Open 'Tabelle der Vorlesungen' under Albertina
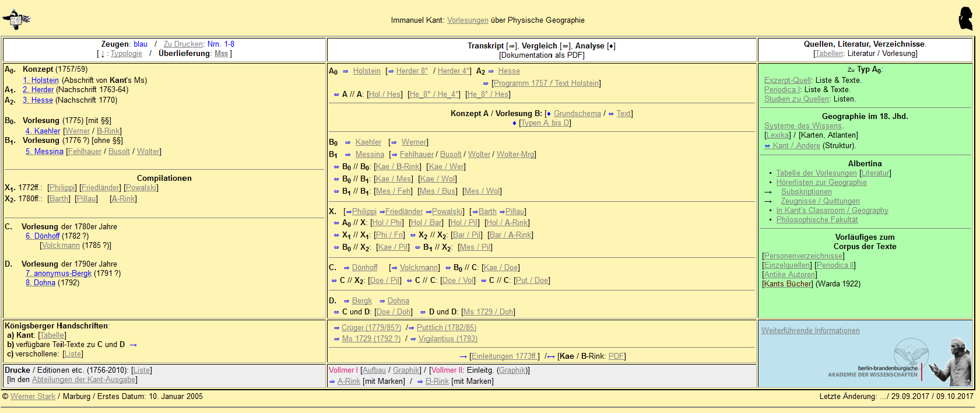Screen dimensions: 980x413 click(x=816, y=173)
